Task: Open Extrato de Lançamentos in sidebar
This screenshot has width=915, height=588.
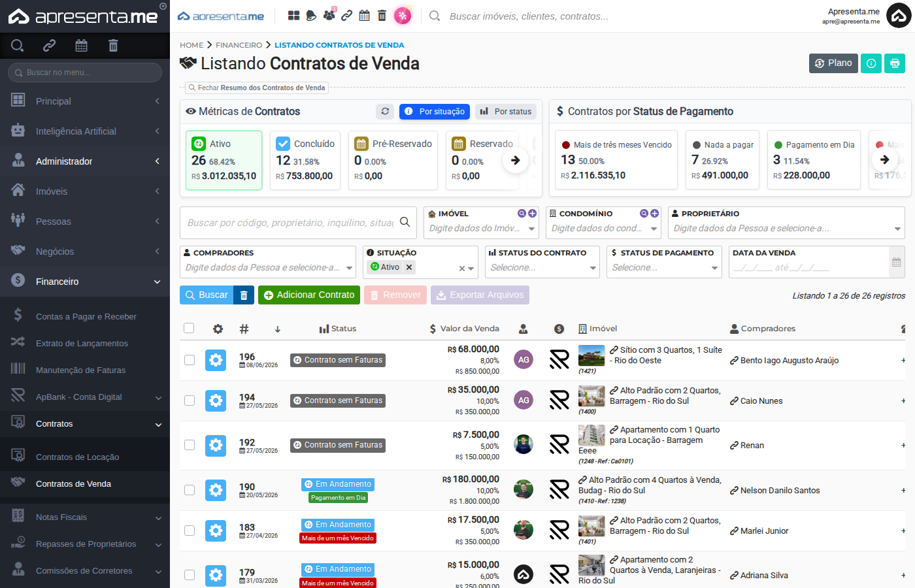Action: [85, 344]
